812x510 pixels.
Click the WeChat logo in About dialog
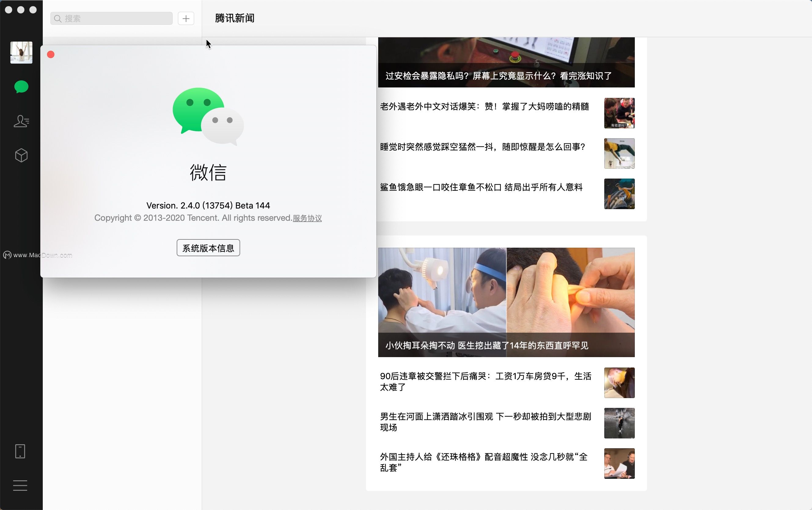tap(208, 116)
